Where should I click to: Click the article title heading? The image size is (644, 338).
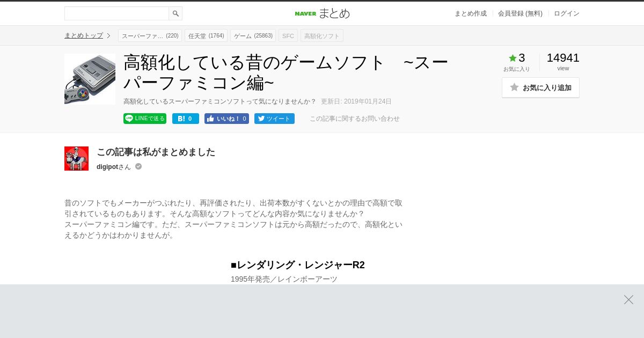(286, 72)
